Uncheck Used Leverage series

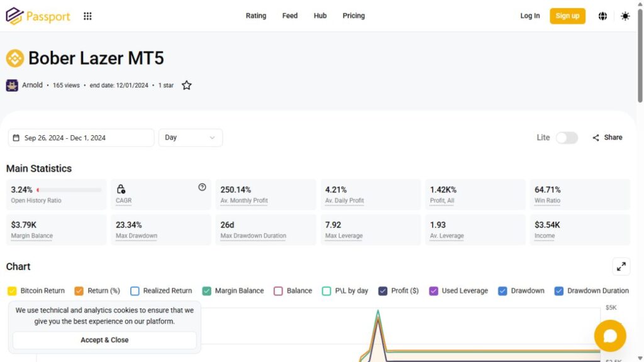pyautogui.click(x=434, y=291)
